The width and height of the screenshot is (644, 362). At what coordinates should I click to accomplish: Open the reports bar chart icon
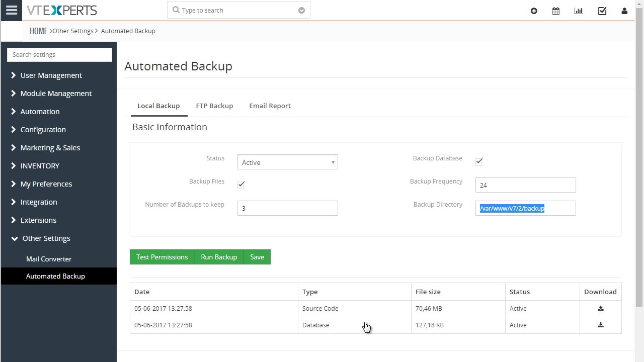tap(579, 11)
